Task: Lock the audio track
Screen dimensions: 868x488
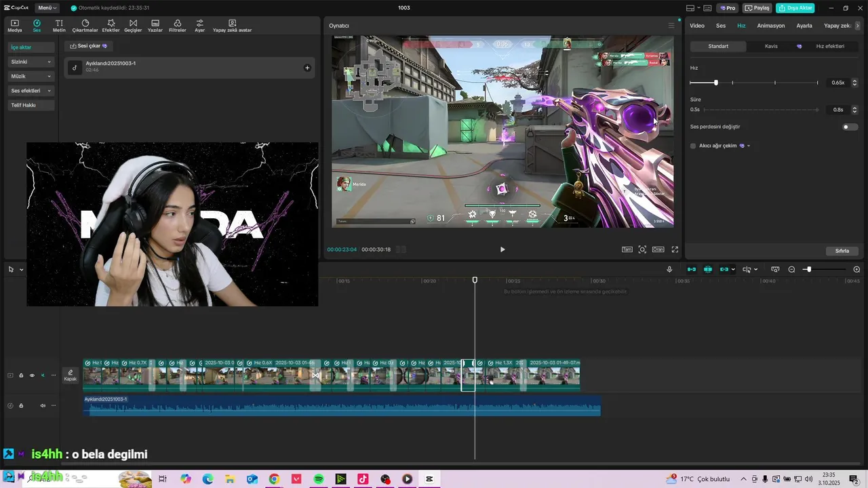Action: point(21,406)
